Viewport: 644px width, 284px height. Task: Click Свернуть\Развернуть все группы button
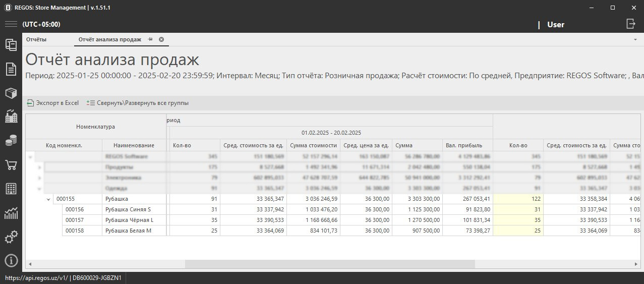point(138,103)
